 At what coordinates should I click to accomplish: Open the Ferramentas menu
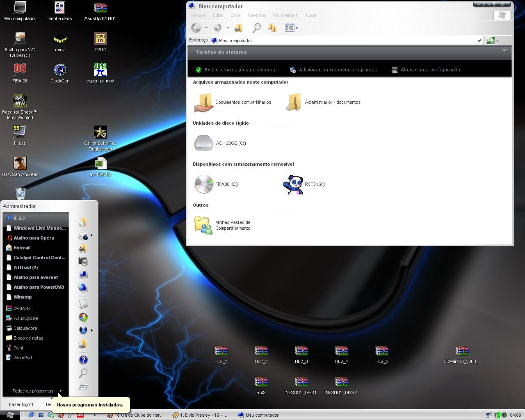tap(285, 15)
